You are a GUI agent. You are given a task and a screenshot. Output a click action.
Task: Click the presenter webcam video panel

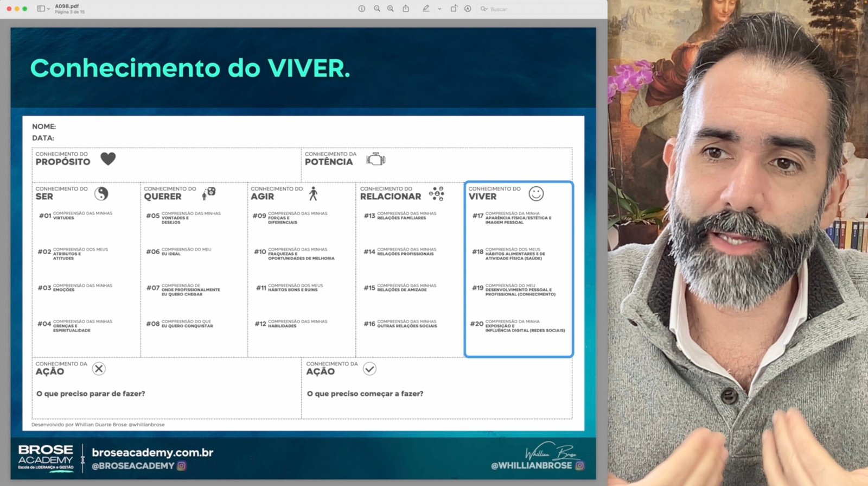click(x=738, y=243)
